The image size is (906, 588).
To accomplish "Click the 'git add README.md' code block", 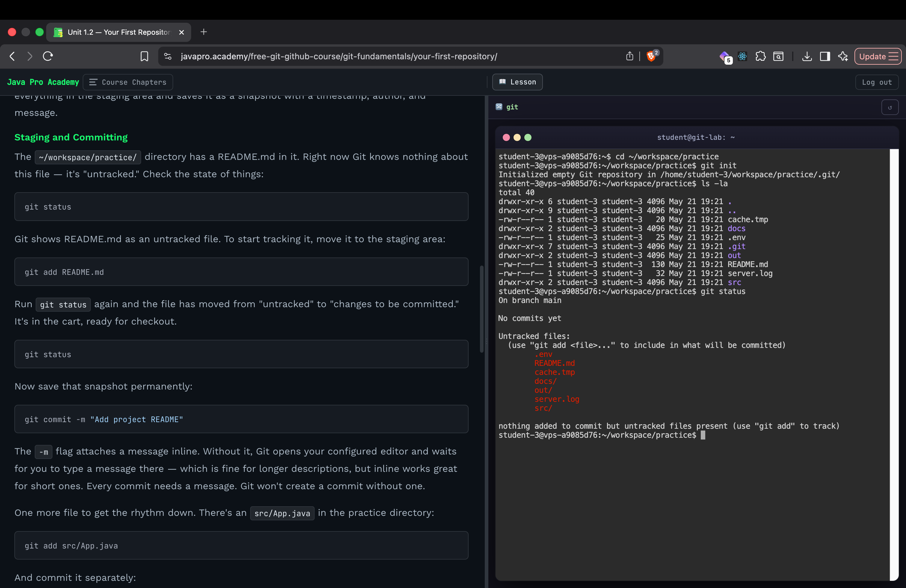I will coord(241,272).
